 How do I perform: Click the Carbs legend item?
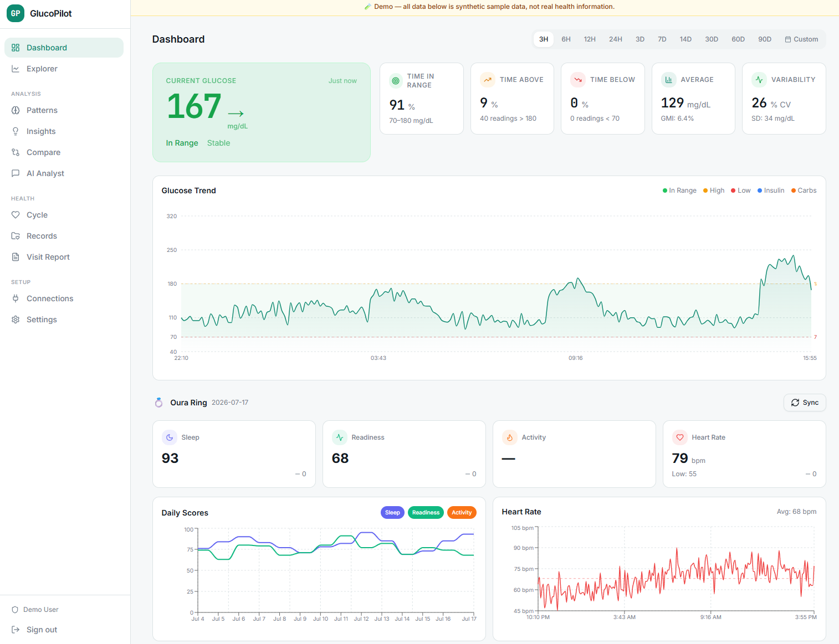pyautogui.click(x=804, y=190)
